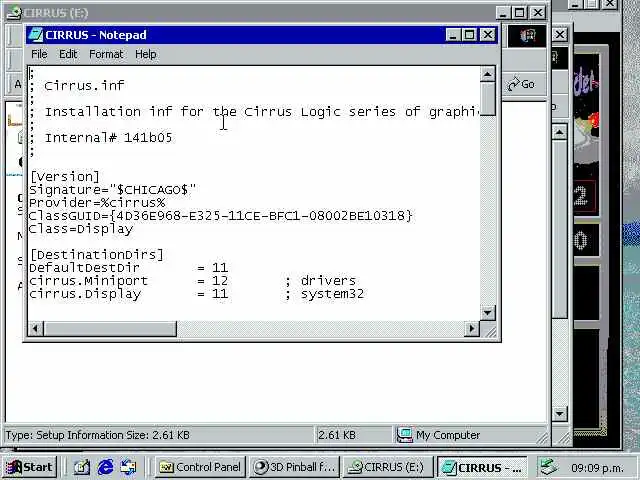Launch Internet Explorer from quick launch

(105, 467)
